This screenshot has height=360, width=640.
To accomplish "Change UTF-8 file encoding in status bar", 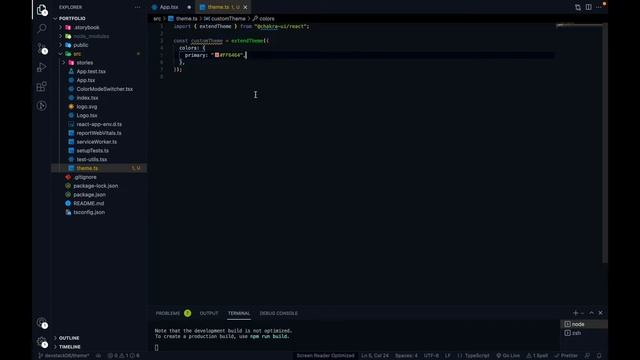I will (x=431, y=356).
